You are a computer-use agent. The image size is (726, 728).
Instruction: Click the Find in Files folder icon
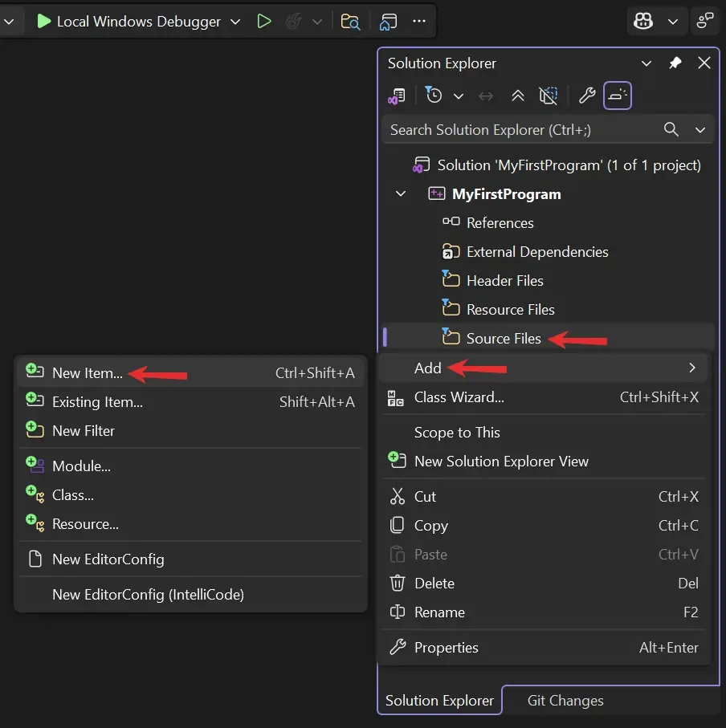(x=350, y=22)
